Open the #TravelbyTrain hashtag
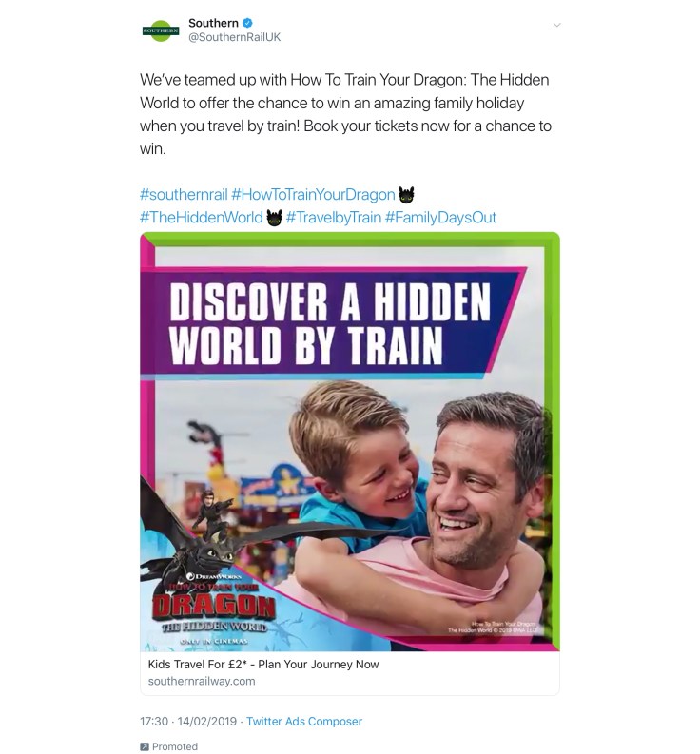 pos(334,218)
